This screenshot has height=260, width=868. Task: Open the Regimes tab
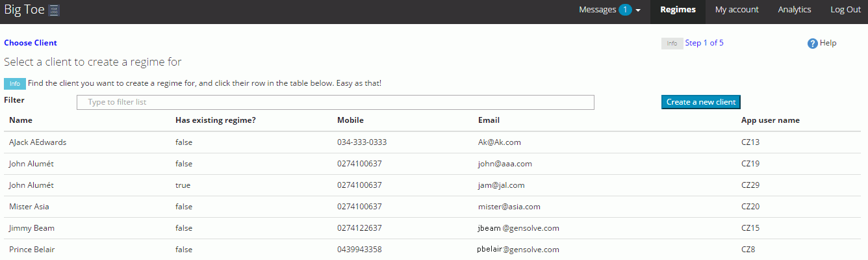click(x=678, y=10)
